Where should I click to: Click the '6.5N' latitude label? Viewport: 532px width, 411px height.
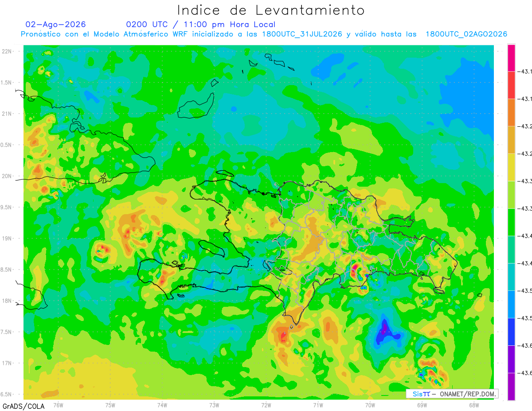click(7, 394)
